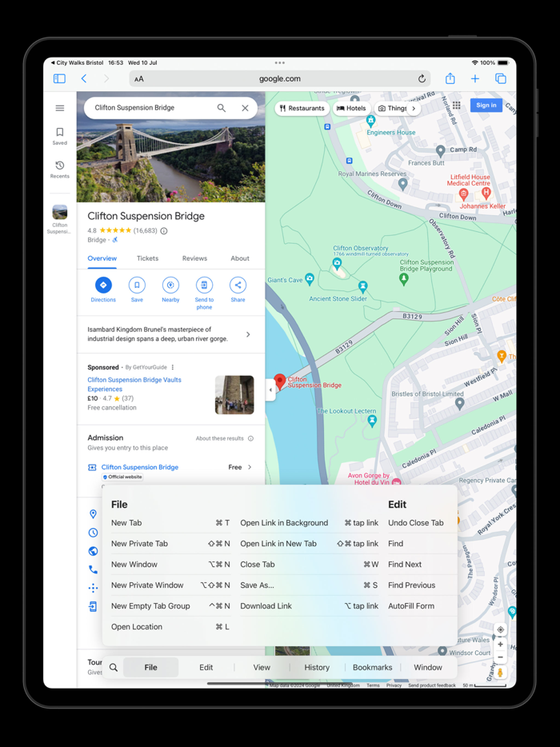Open the sponsored ad options dots
The height and width of the screenshot is (747, 560).
pyautogui.click(x=173, y=367)
